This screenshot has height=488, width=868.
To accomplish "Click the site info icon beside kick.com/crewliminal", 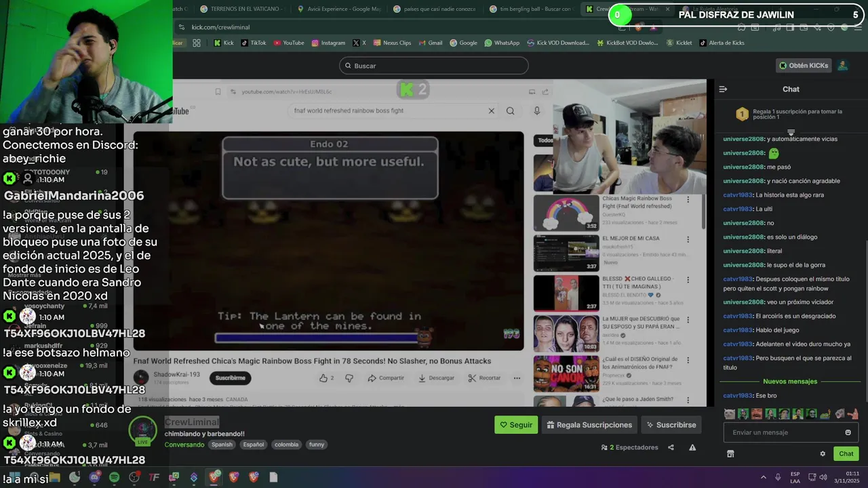I will click(x=181, y=27).
